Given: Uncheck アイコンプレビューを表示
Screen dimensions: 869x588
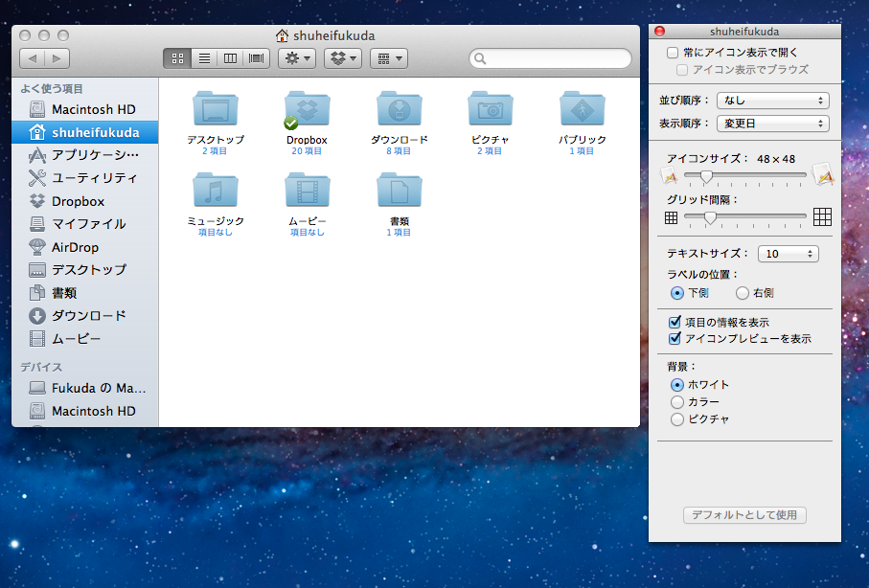Looking at the screenshot, I should point(675,338).
